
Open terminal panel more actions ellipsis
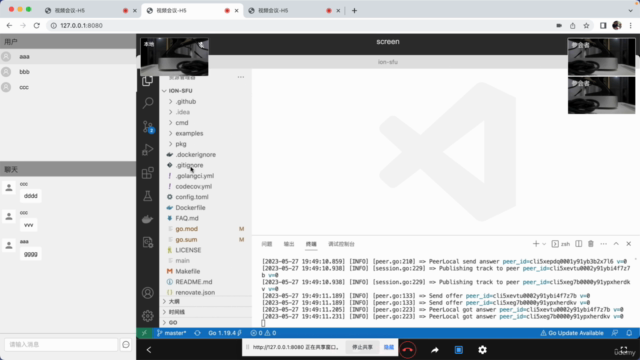point(603,244)
